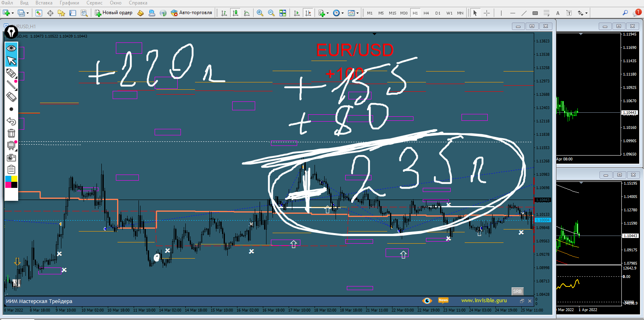Select the rectangle shape tool
This screenshot has width=644, height=320.
coord(535,13)
